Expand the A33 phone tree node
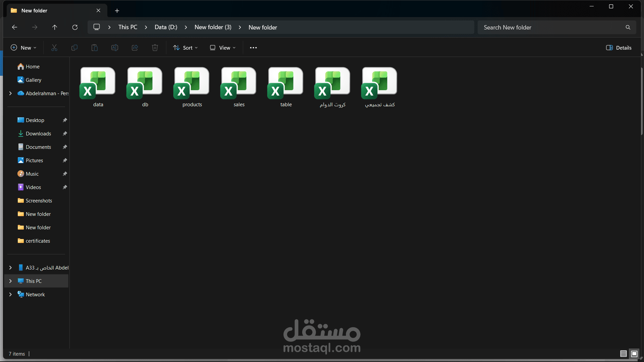 (10, 267)
